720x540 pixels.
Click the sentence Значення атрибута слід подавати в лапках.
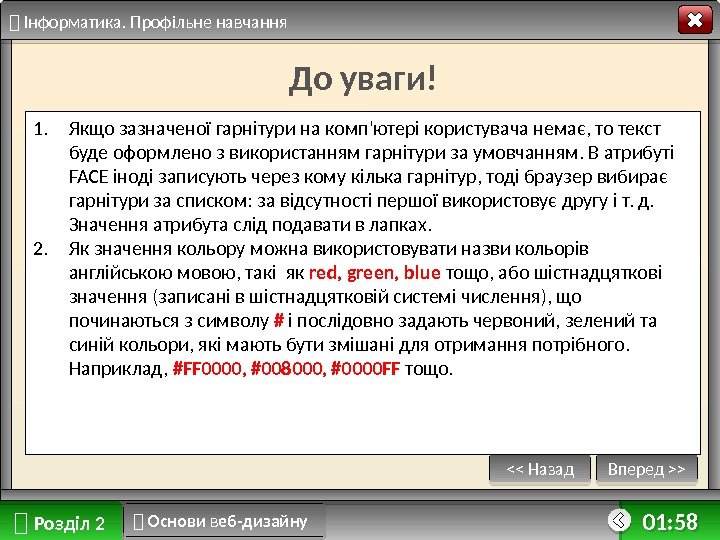[251, 225]
